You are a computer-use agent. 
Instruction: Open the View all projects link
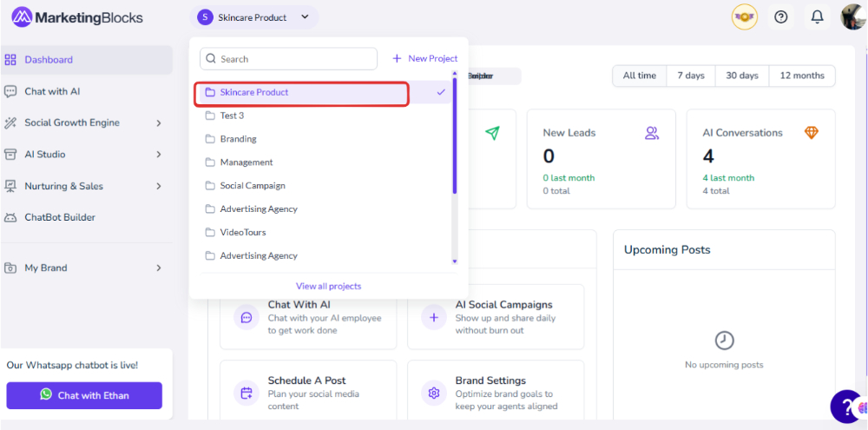(328, 286)
